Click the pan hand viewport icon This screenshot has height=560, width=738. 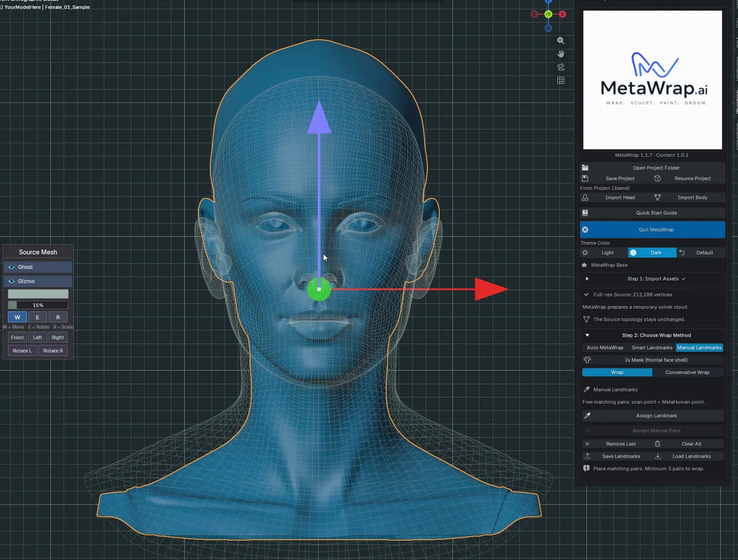(x=560, y=54)
